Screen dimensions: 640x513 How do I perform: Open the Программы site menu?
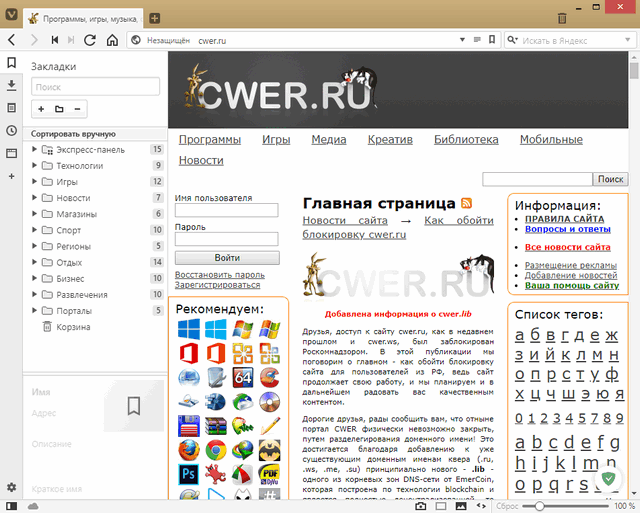point(210,140)
